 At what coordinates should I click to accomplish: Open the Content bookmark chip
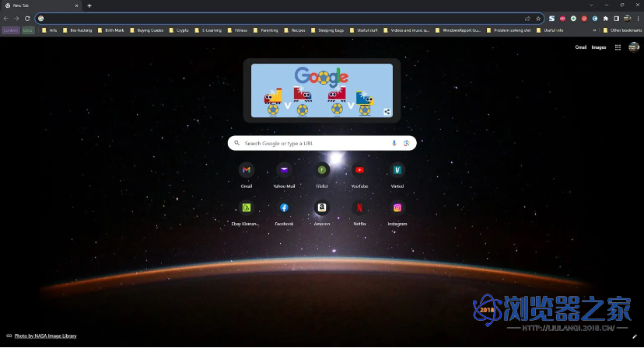click(x=11, y=30)
